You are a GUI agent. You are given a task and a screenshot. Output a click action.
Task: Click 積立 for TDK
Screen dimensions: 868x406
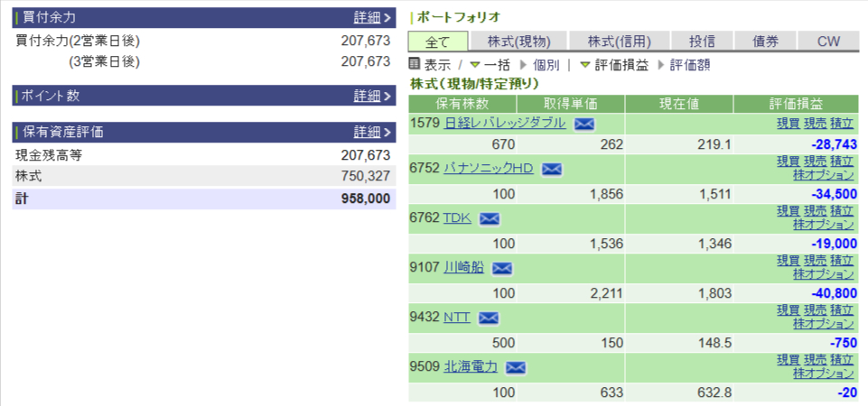click(x=842, y=211)
